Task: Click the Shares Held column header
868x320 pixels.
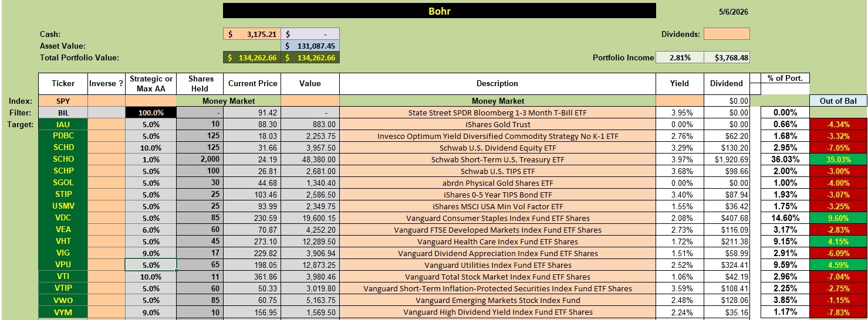Action: [x=200, y=84]
